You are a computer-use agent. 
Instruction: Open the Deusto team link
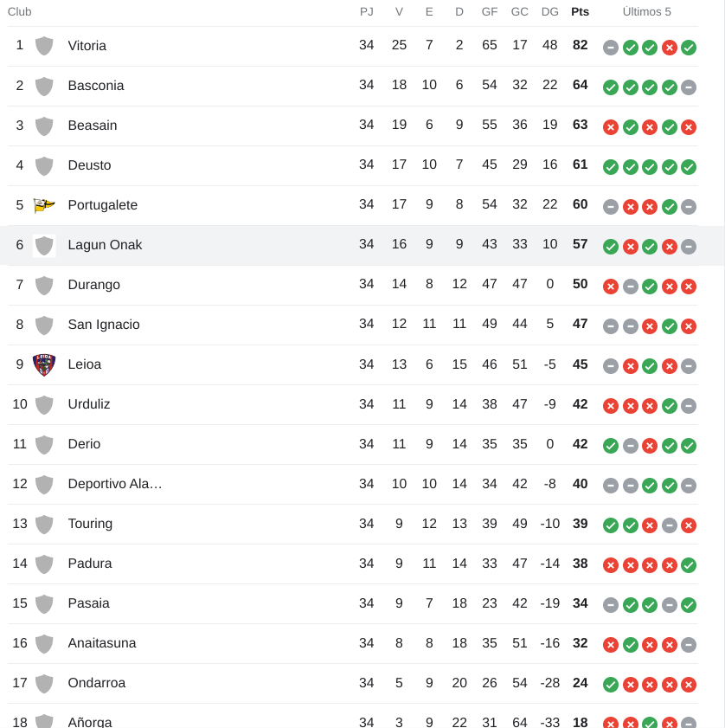(x=90, y=165)
